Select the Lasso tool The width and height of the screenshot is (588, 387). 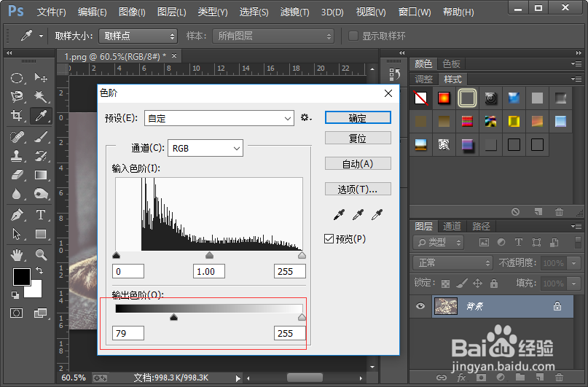(17, 97)
